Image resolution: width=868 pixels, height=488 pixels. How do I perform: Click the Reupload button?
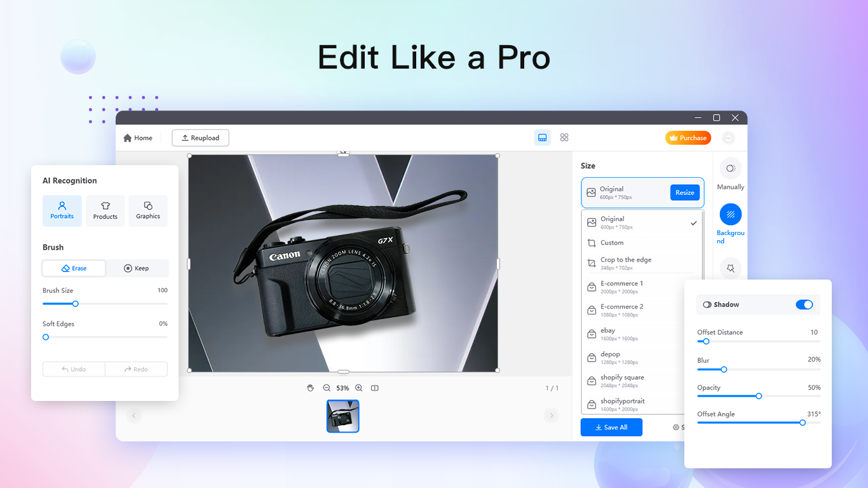click(x=200, y=138)
